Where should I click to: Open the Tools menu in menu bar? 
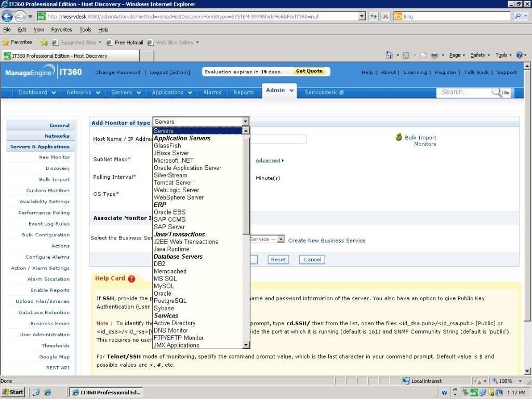[x=85, y=30]
